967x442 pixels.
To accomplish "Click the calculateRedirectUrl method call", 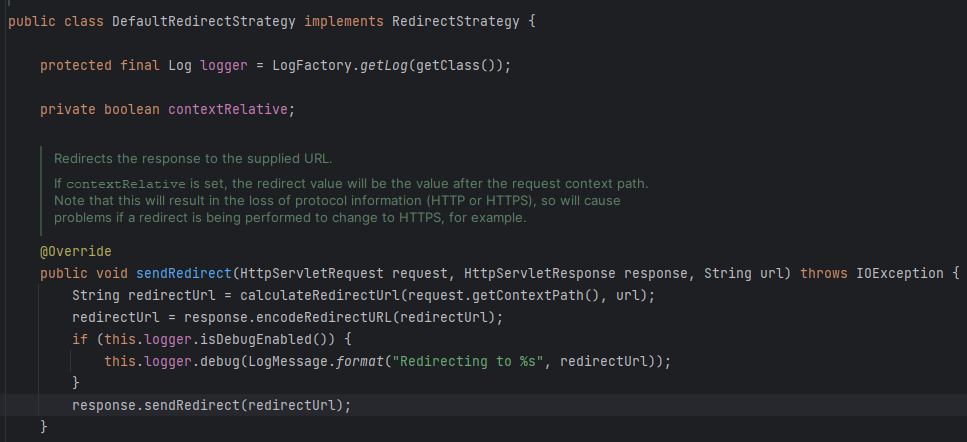I will pyautogui.click(x=320, y=295).
